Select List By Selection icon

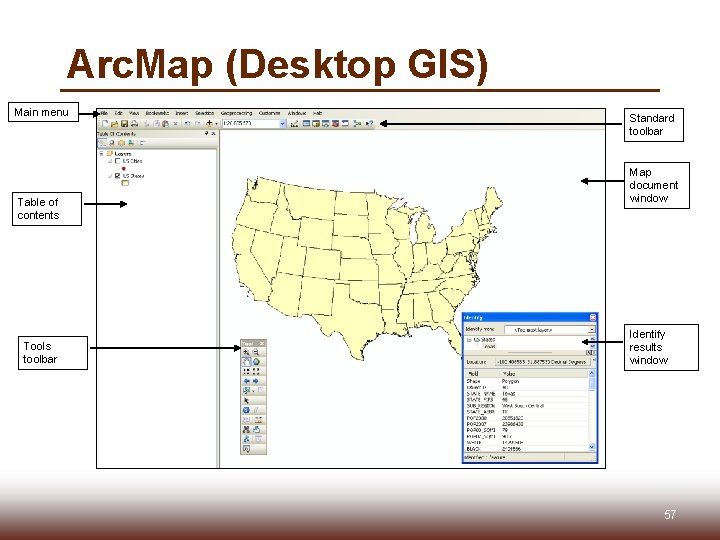point(131,142)
